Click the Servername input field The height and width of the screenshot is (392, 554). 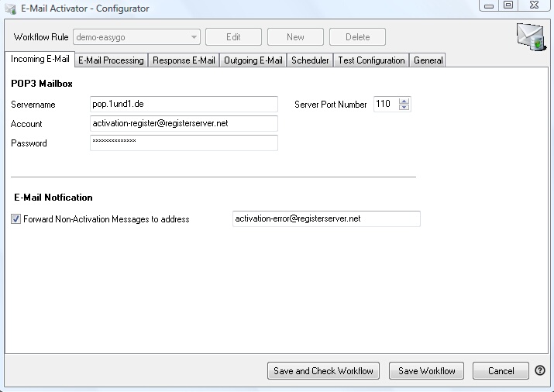184,104
